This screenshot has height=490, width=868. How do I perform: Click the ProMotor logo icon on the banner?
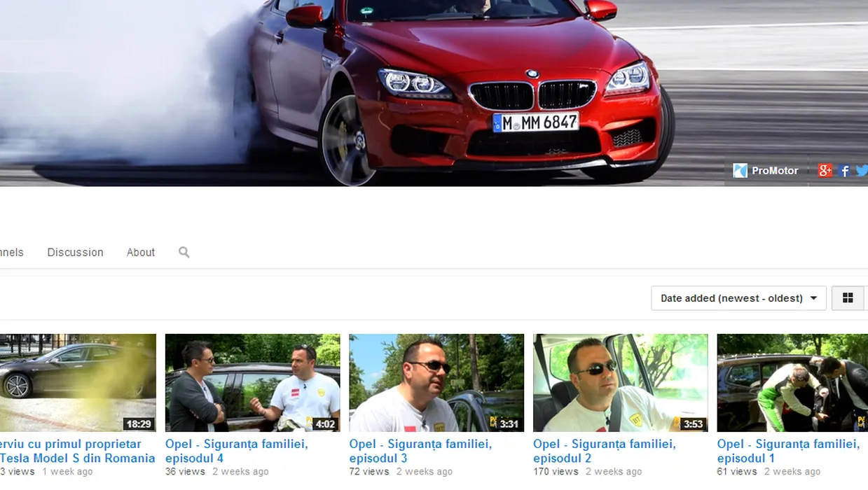tap(740, 170)
